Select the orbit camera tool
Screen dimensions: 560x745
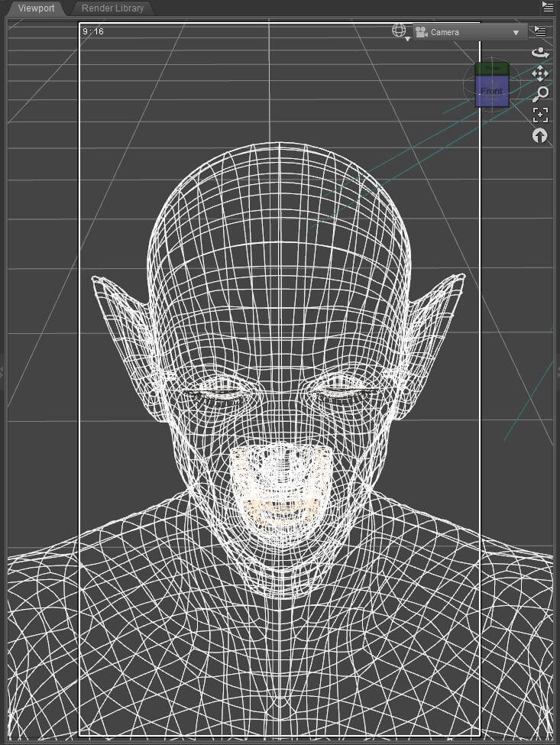(x=540, y=52)
